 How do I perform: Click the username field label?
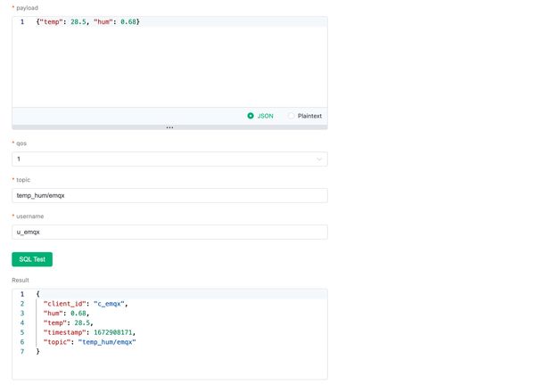29,216
